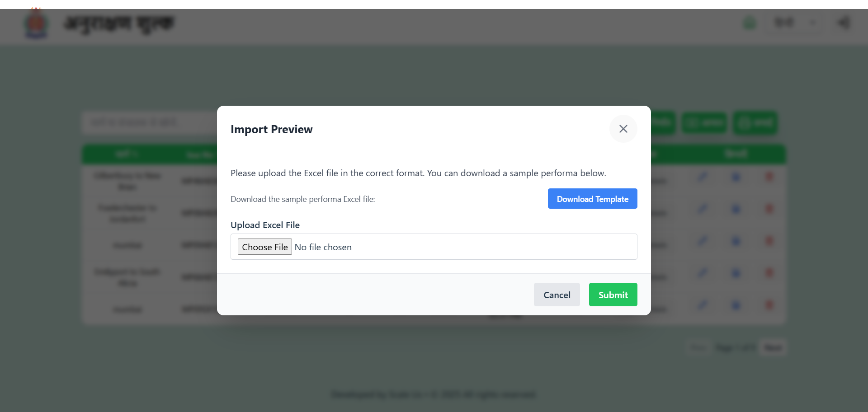Go to the Next page of the table
The width and height of the screenshot is (868, 412).
click(x=773, y=347)
